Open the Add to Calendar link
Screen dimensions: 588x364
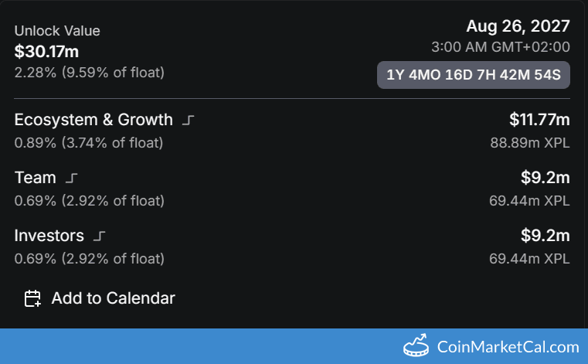click(x=113, y=298)
